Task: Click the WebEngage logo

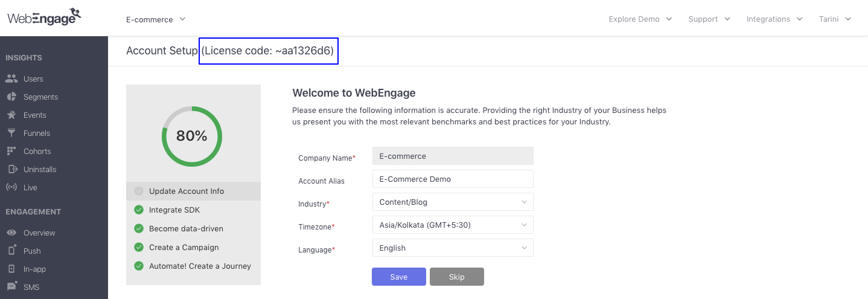Action: [44, 17]
